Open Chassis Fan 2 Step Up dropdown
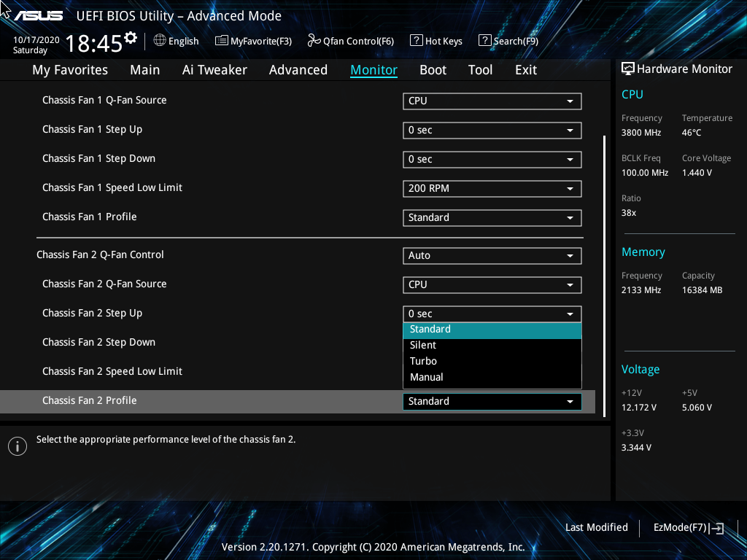Image resolution: width=747 pixels, height=560 pixels. 492,314
